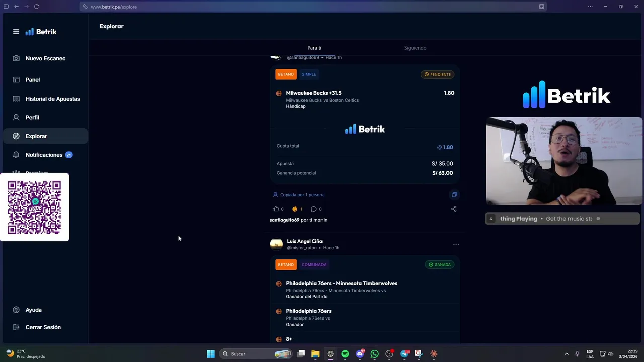Screen dimensions: 644x362
Task: Open Discord from the taskbar
Action: tap(360, 354)
